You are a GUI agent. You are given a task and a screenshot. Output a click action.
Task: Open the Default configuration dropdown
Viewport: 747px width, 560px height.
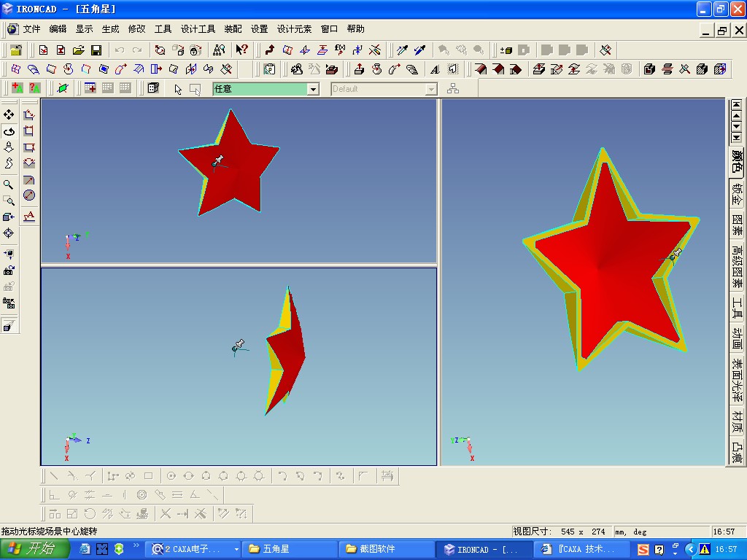pyautogui.click(x=431, y=89)
